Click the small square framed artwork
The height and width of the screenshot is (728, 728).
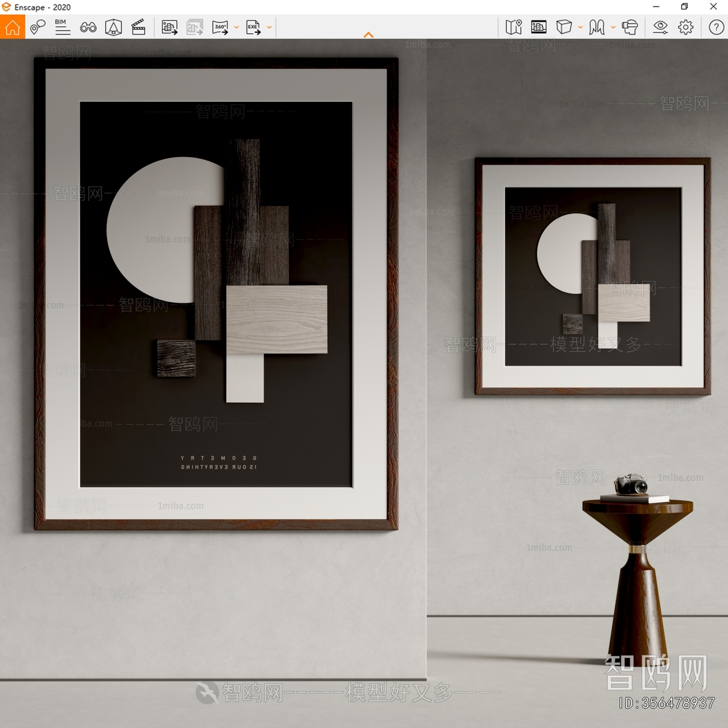tap(592, 276)
